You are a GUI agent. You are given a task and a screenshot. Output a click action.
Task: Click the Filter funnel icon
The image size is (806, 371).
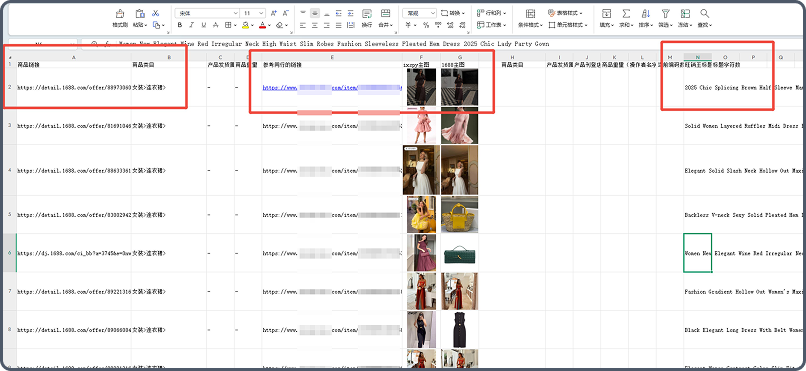(665, 14)
